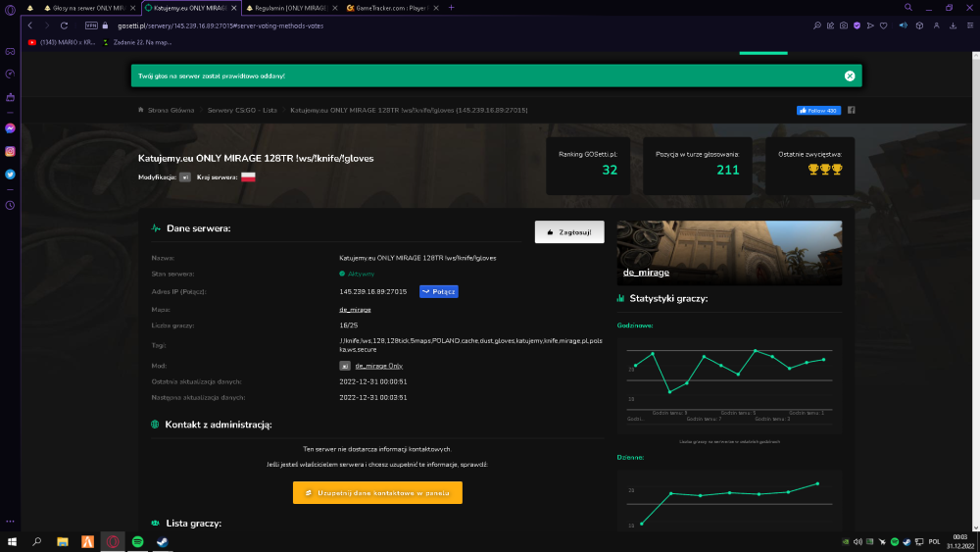Viewport: 980px width, 552px height.
Task: Open the Facebook icon beside Follow
Action: [x=852, y=110]
